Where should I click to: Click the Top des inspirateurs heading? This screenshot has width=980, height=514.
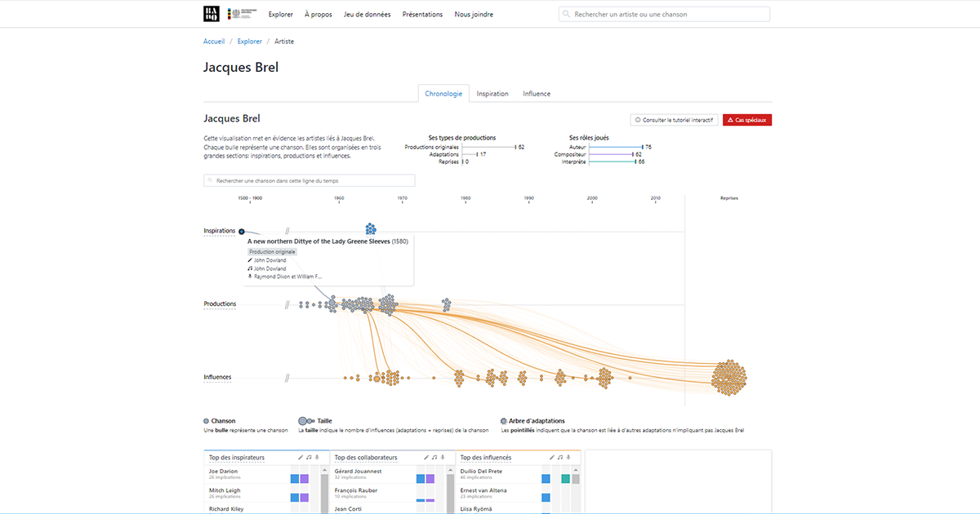pyautogui.click(x=237, y=458)
